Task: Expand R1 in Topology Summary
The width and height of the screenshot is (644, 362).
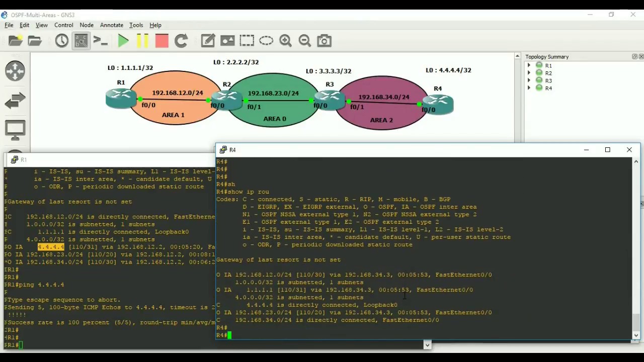Action: click(x=529, y=65)
